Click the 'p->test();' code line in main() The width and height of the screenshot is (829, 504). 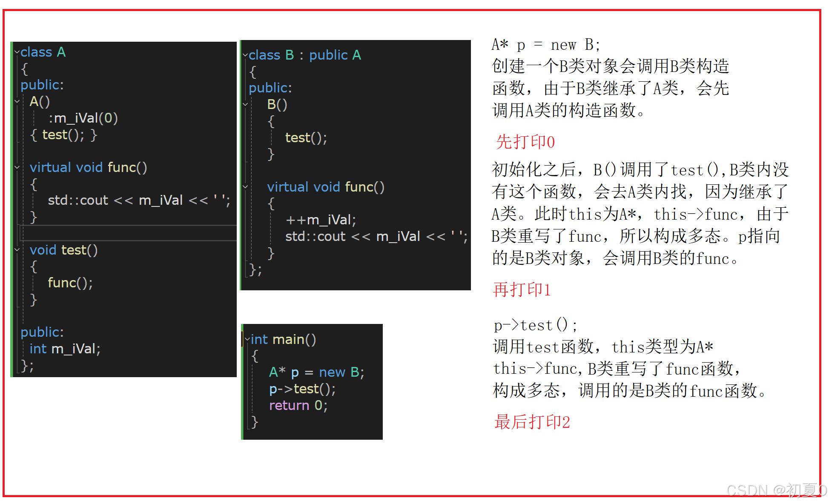302,389
